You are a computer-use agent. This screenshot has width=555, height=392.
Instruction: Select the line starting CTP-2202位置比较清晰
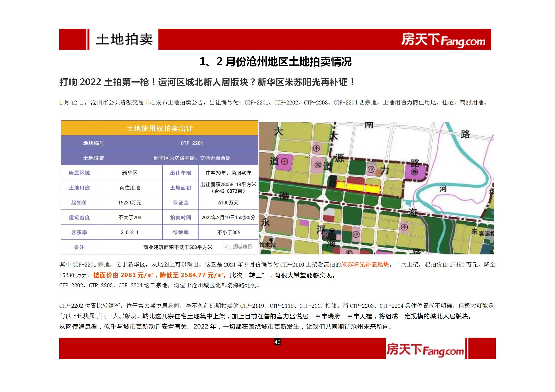[276, 306]
